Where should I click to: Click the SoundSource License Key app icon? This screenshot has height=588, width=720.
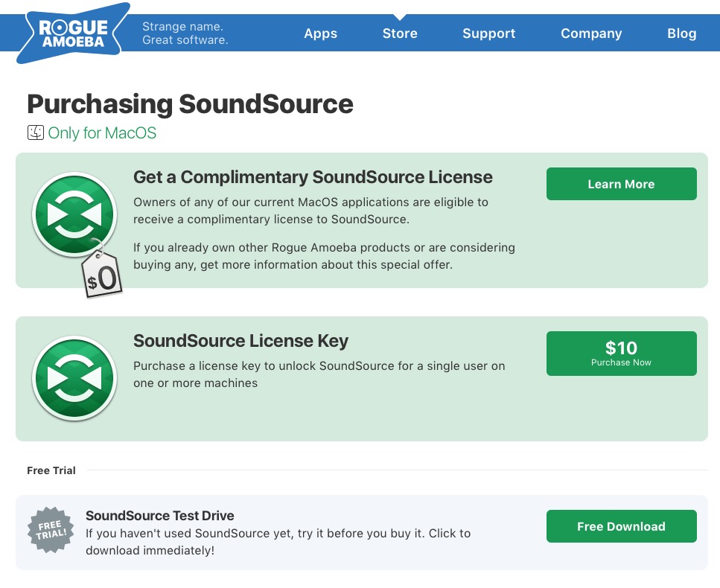tap(74, 379)
